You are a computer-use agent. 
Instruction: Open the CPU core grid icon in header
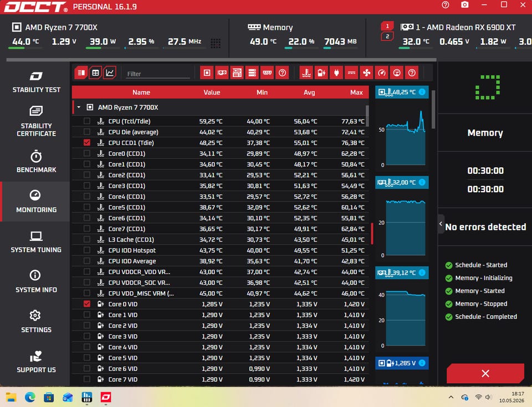click(x=216, y=43)
